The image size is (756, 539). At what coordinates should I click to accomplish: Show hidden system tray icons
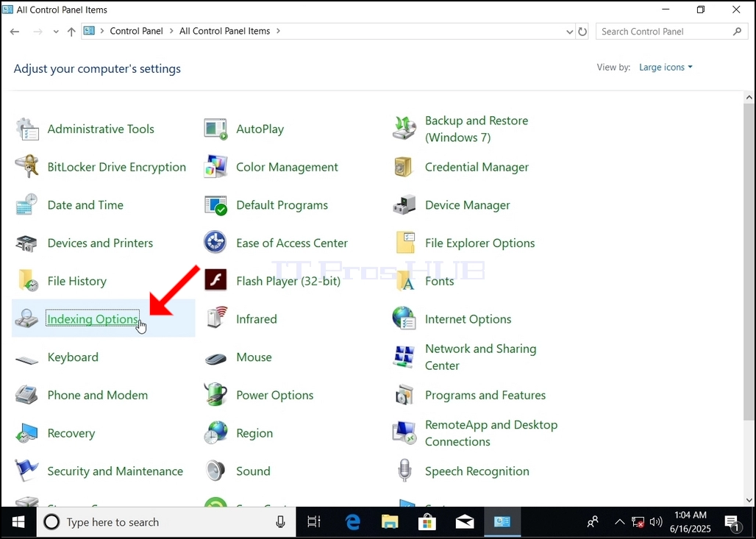(x=619, y=522)
